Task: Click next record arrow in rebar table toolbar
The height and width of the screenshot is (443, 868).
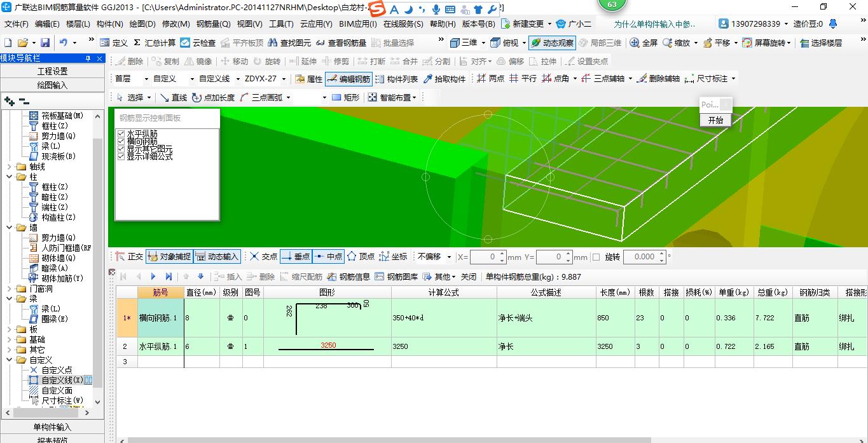Action: point(153,276)
